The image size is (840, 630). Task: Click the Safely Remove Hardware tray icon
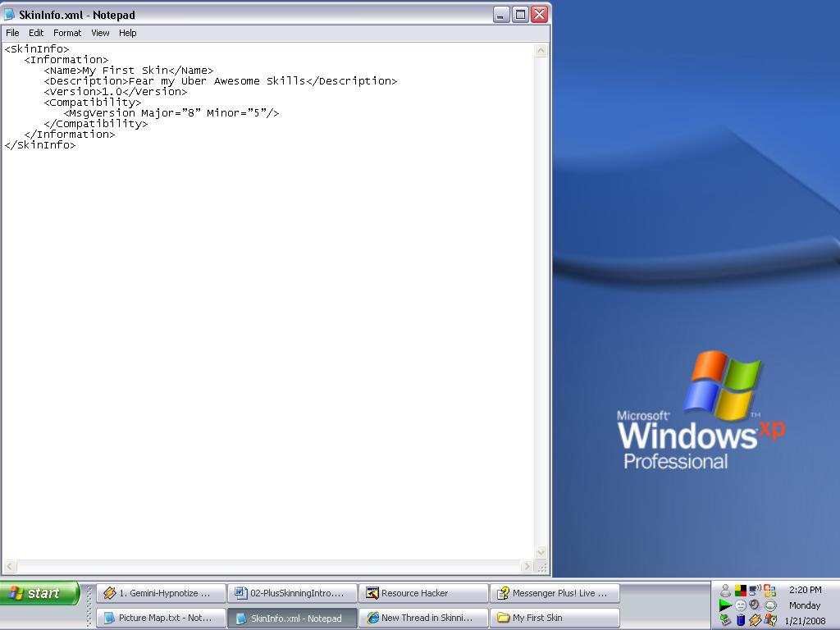tap(725, 620)
